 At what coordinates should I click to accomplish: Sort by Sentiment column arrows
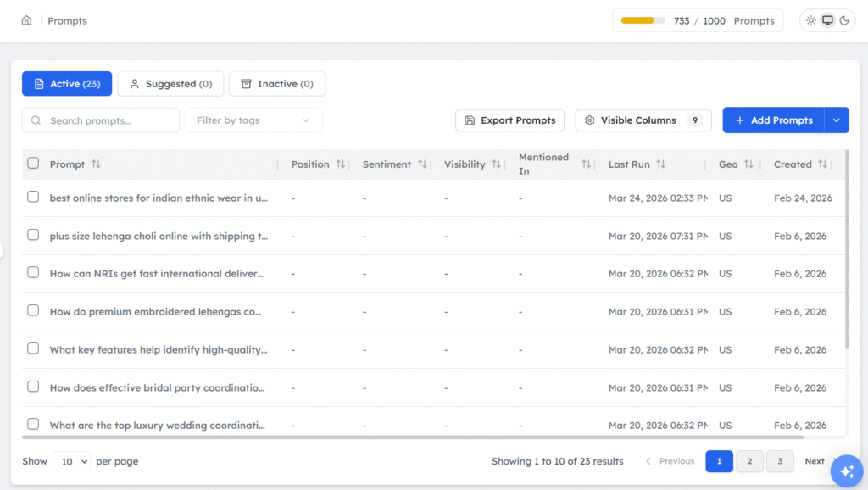pos(422,164)
